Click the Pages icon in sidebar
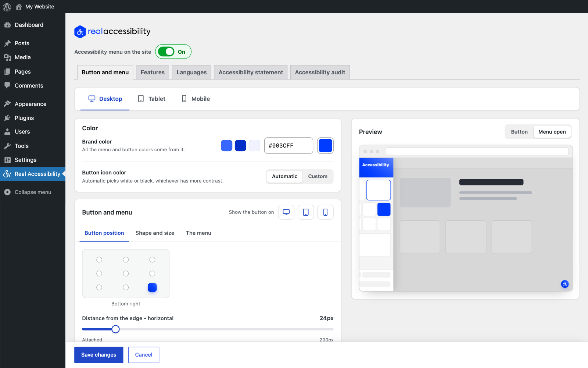 (x=7, y=72)
